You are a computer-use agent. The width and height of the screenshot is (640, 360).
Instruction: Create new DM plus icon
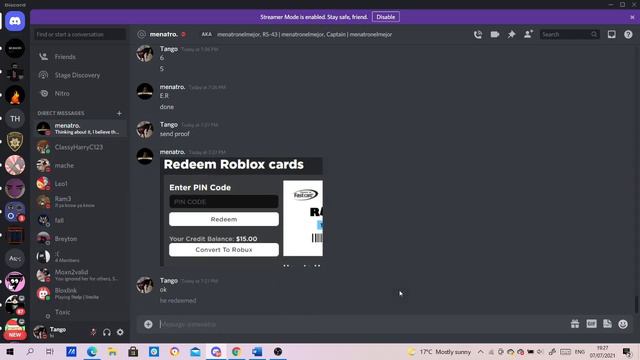click(x=119, y=113)
